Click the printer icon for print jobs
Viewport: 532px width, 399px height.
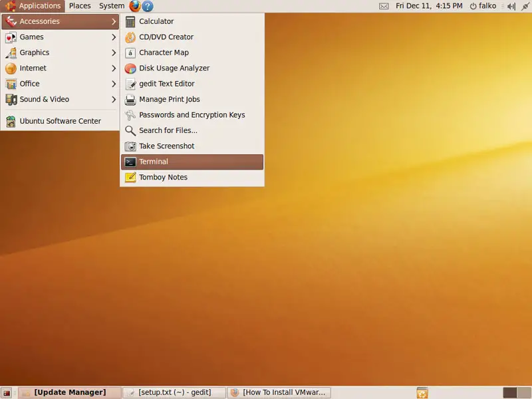point(130,99)
